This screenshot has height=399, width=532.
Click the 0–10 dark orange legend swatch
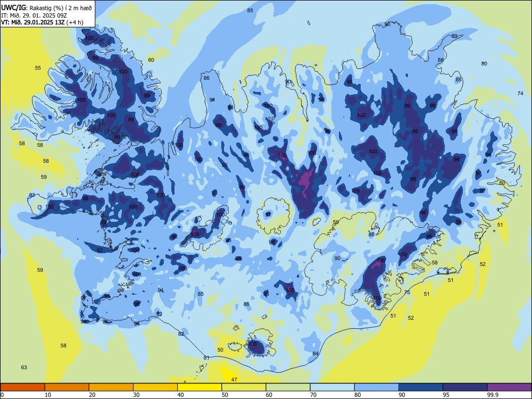click(x=22, y=387)
